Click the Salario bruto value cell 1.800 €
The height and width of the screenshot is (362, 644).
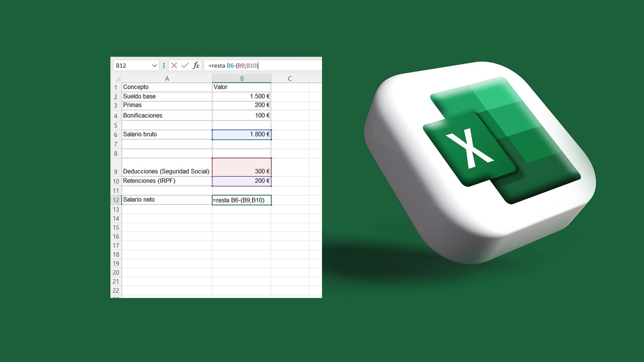(241, 134)
